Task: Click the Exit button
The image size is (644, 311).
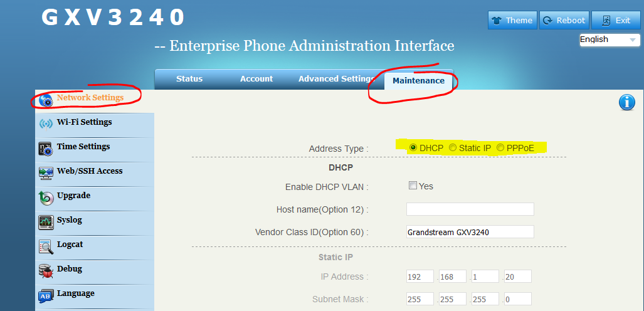Action: tap(615, 21)
